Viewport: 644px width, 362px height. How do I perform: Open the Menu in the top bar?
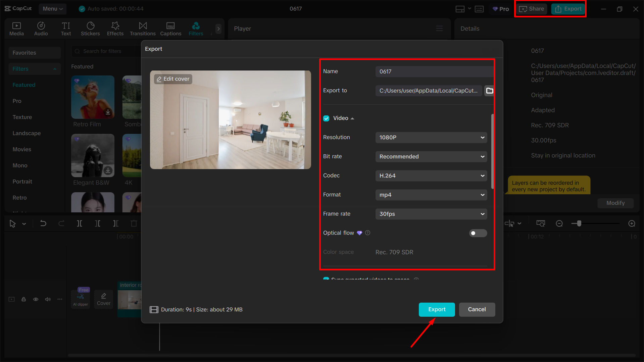point(52,9)
